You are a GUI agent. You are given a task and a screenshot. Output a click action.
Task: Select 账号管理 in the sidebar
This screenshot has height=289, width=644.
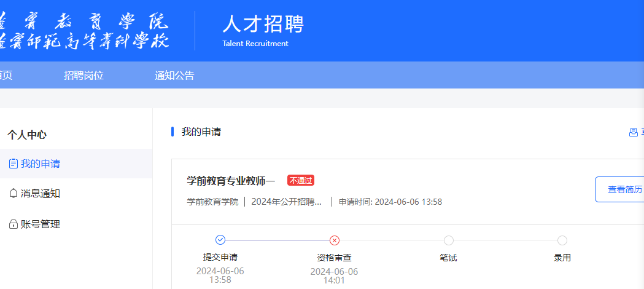41,224
